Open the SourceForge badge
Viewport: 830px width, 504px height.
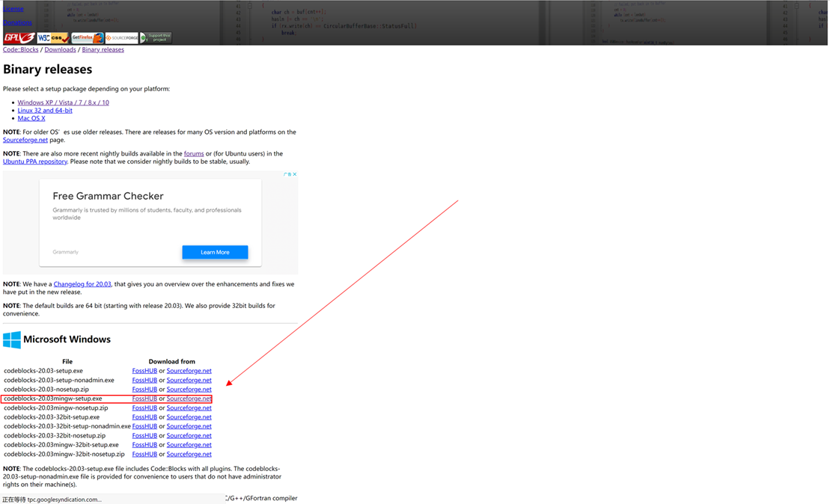click(122, 37)
